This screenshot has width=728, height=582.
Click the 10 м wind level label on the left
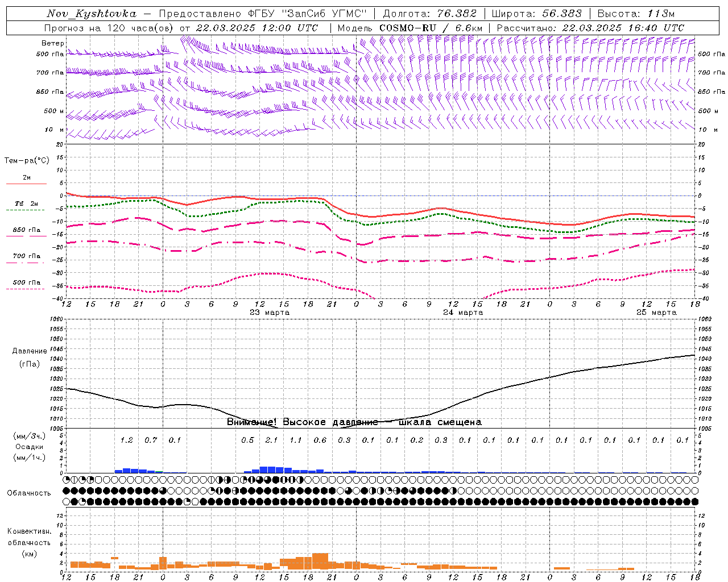55,130
